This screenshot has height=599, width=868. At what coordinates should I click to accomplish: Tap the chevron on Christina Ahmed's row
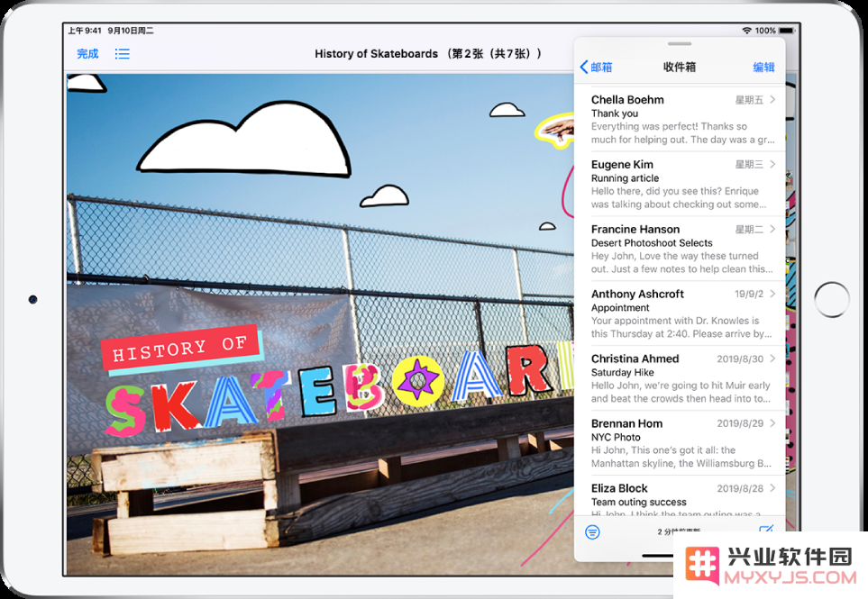click(x=772, y=358)
